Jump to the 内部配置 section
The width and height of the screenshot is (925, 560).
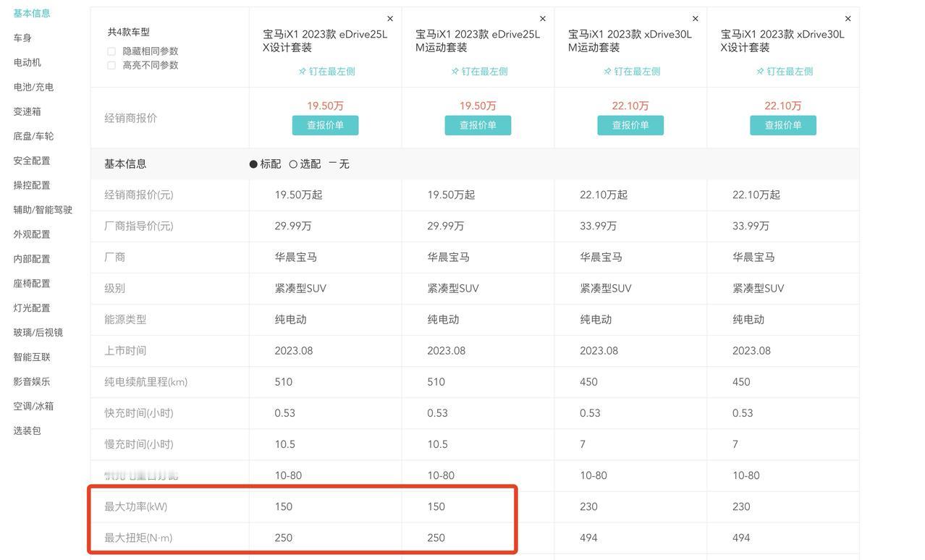32,259
